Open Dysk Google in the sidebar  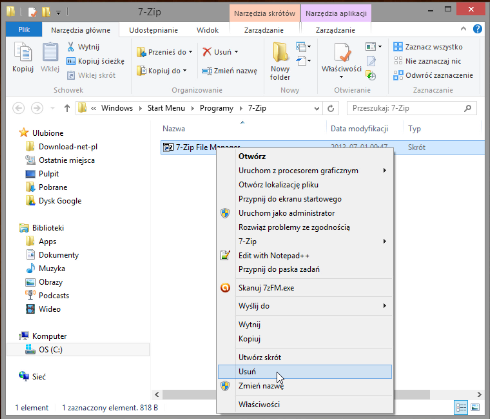pyautogui.click(x=54, y=201)
